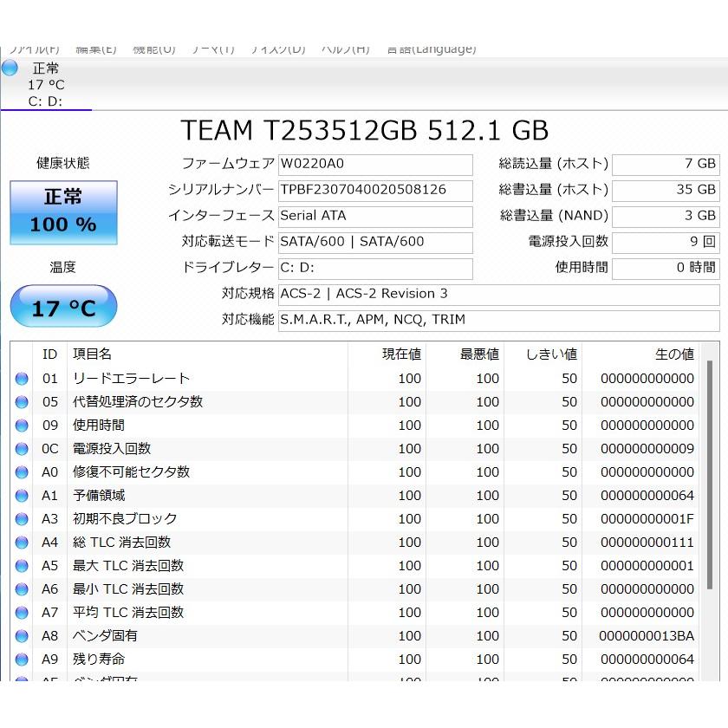Viewport: 728px width, 728px height.
Task: Click the blue dot beside 残り寿命 attribute
Action: coord(22,659)
